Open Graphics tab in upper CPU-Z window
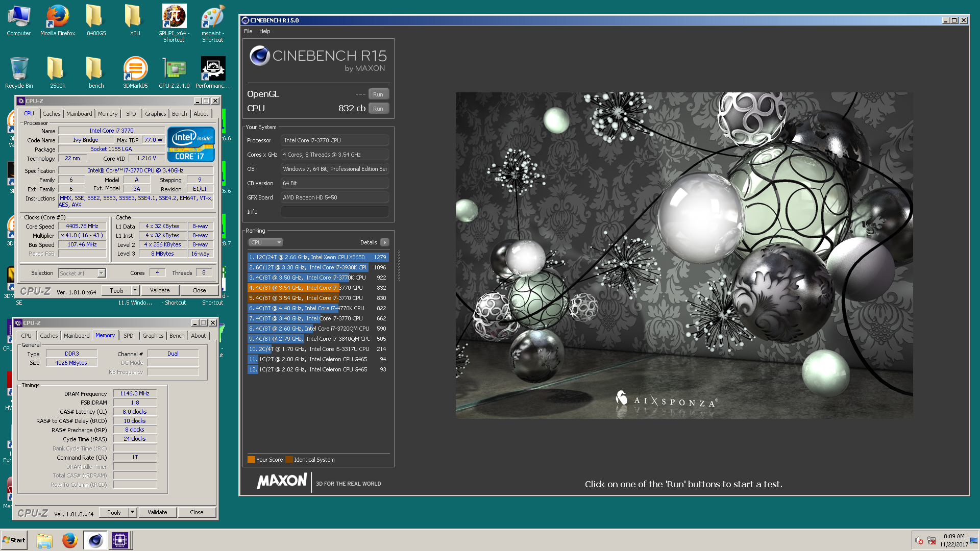The image size is (980, 551). point(155,114)
